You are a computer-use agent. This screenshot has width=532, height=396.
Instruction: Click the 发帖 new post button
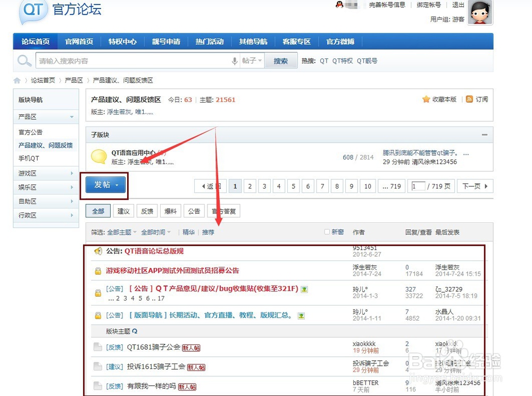tap(104, 185)
